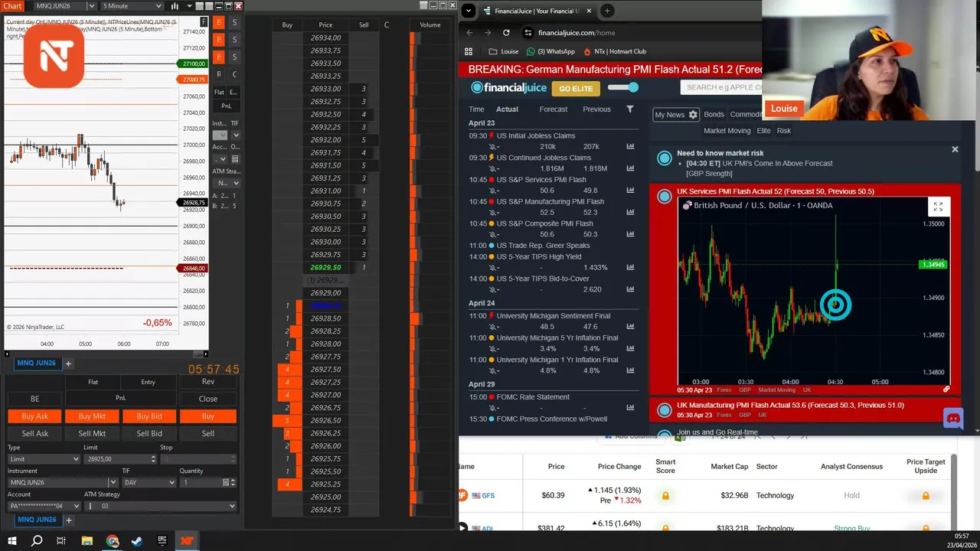The image size is (980, 551).
Task: Click the gear icon beside My News
Action: [x=693, y=115]
